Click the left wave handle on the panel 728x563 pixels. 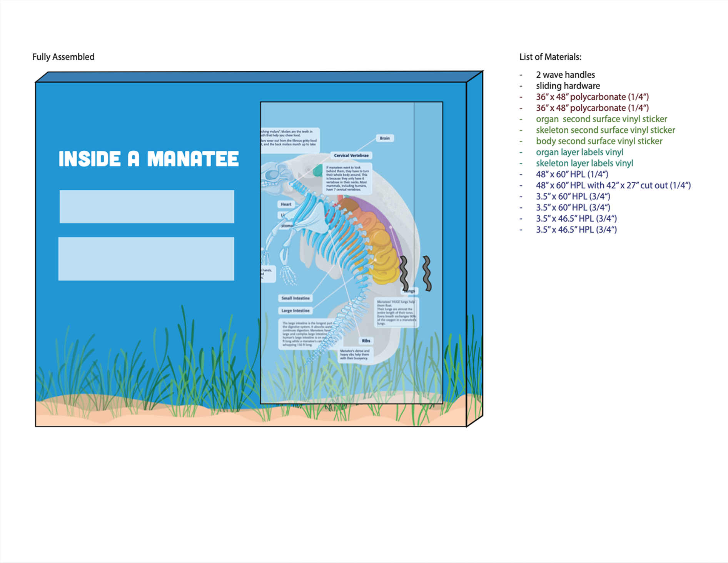click(x=404, y=273)
